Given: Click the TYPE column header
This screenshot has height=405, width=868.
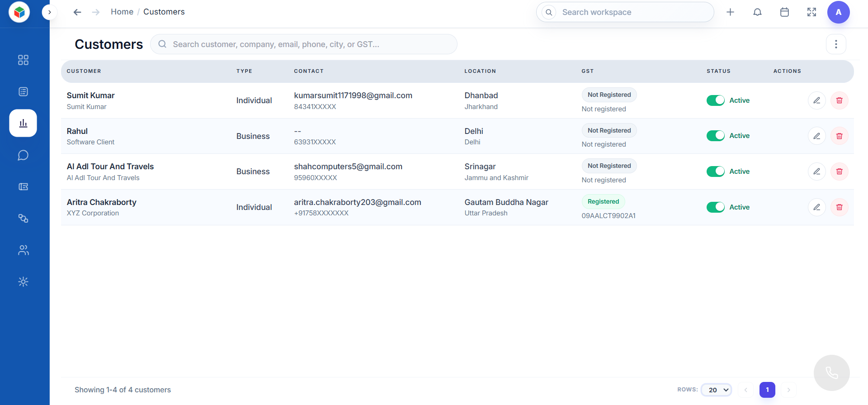Looking at the screenshot, I should tap(244, 71).
